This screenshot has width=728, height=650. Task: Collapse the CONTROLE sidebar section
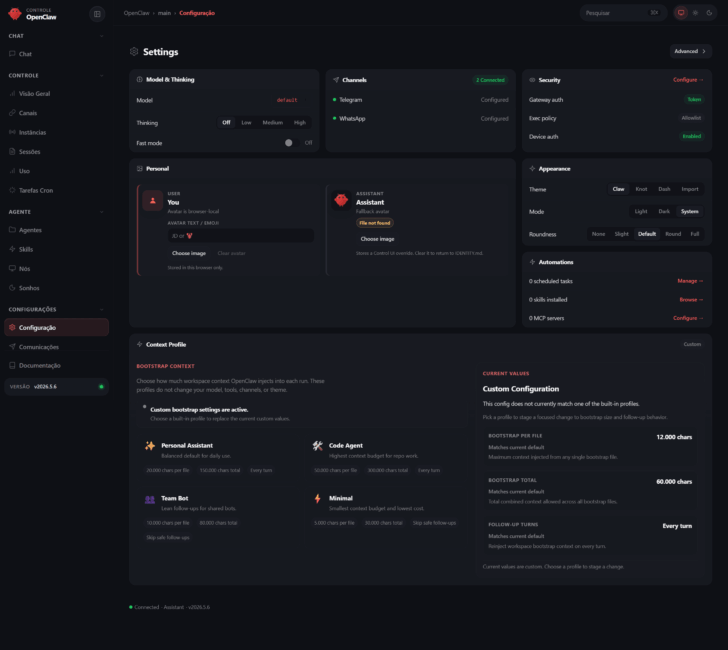(102, 75)
